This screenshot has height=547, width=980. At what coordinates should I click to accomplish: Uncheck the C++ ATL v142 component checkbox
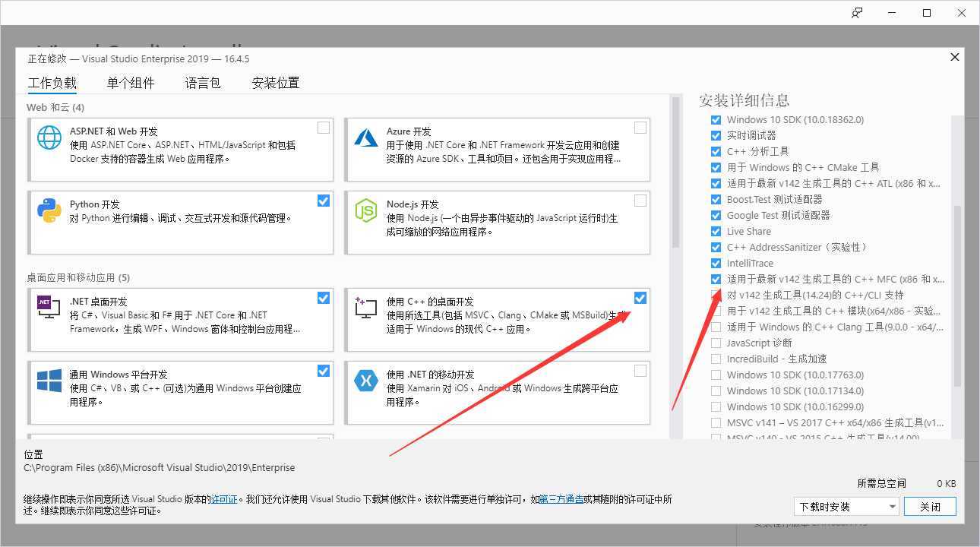point(716,183)
